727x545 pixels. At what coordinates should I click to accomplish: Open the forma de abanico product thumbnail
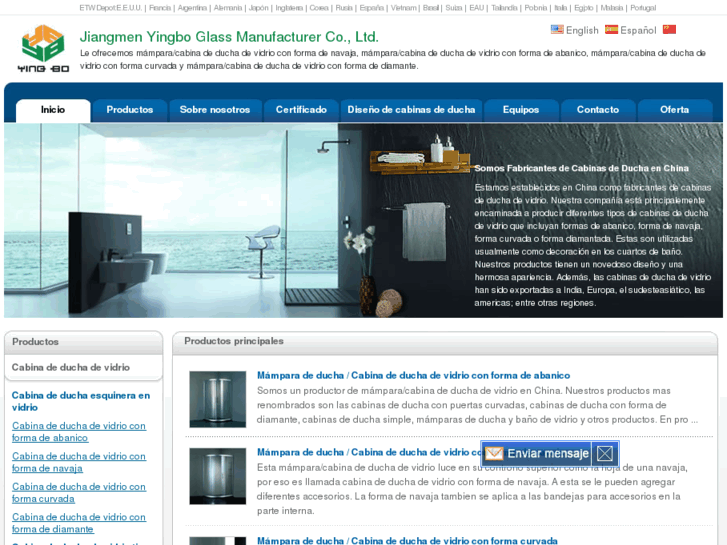[x=217, y=399]
